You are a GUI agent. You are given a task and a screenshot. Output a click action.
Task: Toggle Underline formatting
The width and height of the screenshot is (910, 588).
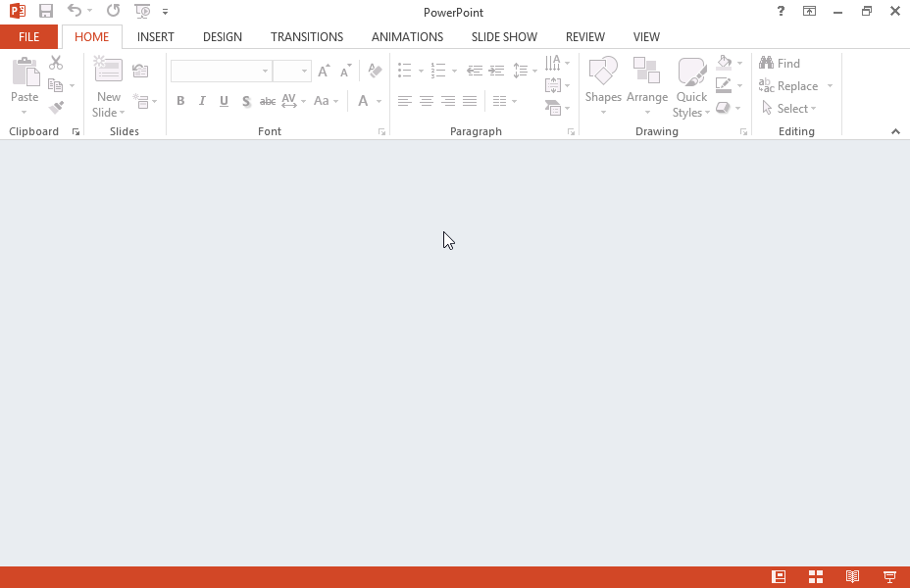pos(224,101)
